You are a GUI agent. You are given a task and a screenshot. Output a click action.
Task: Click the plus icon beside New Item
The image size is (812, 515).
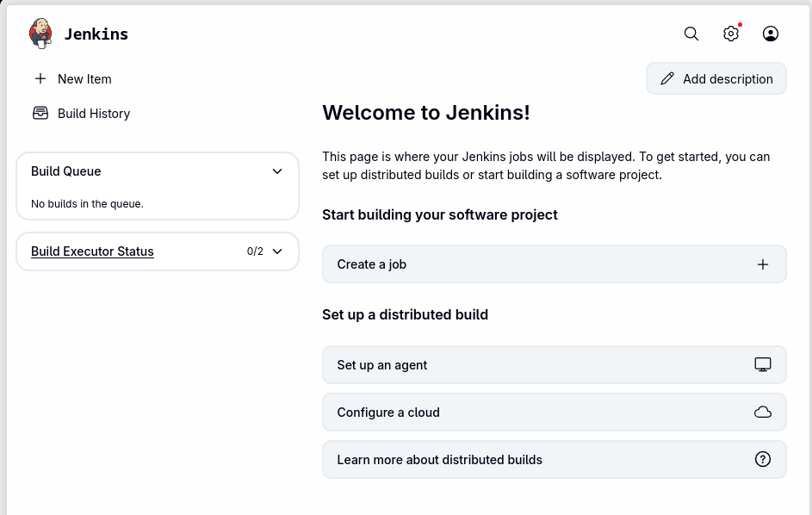[40, 78]
